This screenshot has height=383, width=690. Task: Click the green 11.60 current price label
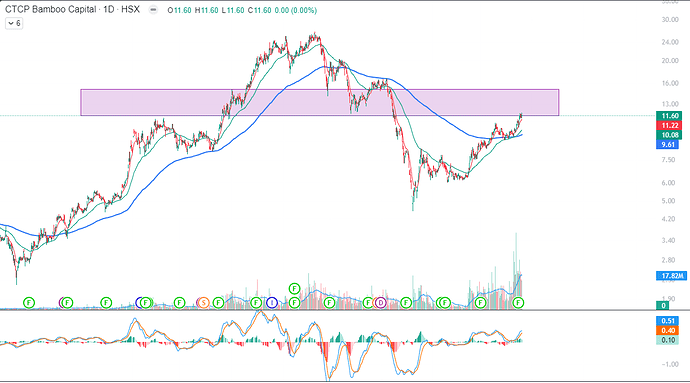click(669, 116)
